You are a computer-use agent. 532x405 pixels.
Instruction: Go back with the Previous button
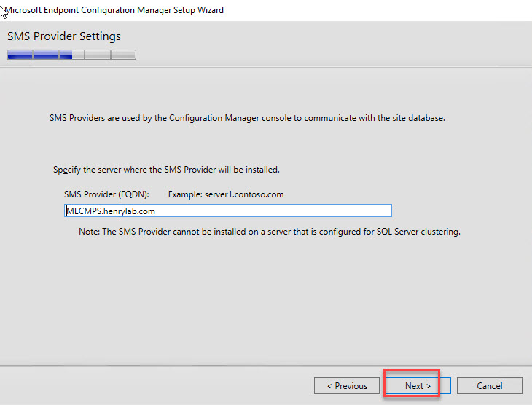click(346, 385)
